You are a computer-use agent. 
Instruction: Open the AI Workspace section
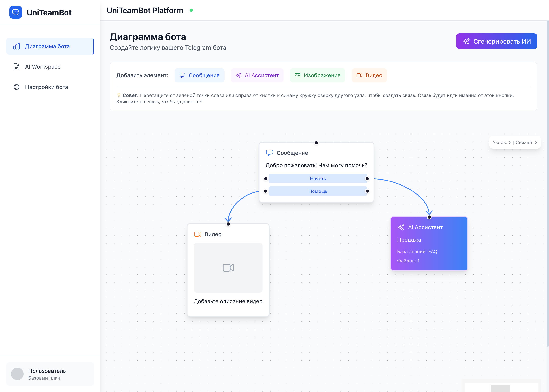43,67
